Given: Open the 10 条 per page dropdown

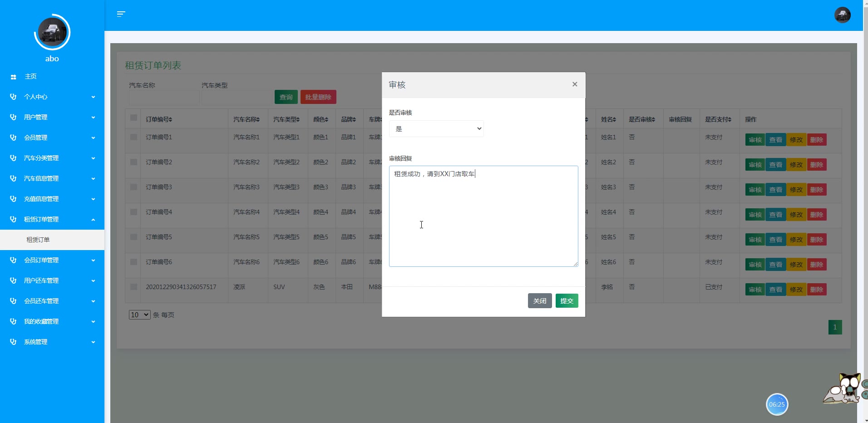Looking at the screenshot, I should (x=139, y=315).
